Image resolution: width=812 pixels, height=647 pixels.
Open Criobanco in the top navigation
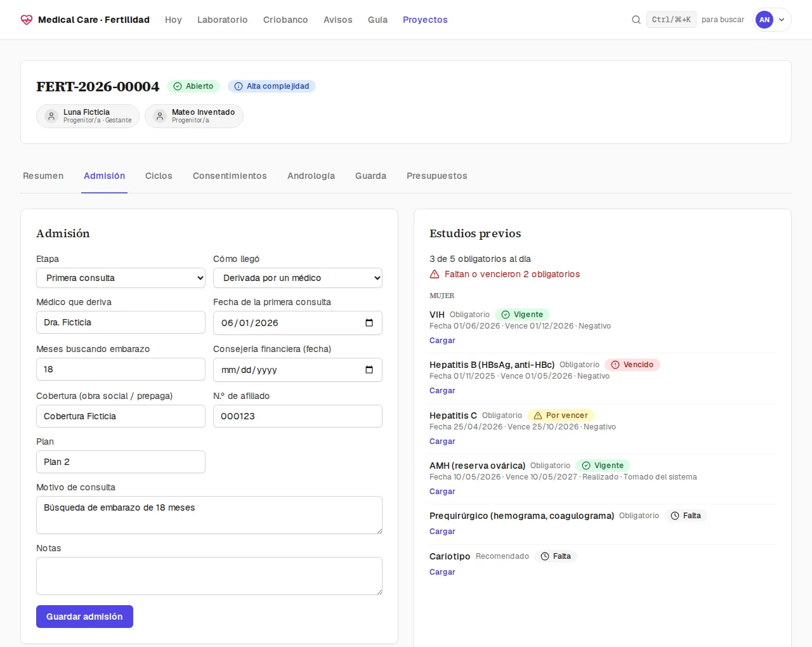point(285,20)
